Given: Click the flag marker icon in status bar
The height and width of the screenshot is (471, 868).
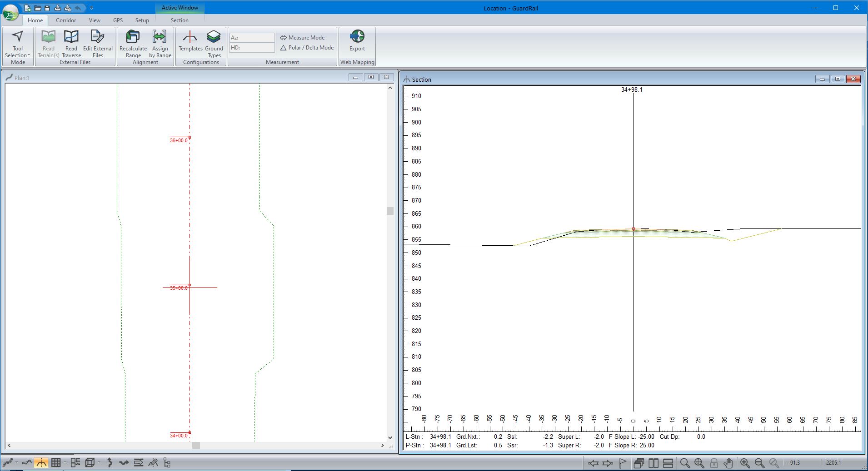Looking at the screenshot, I should click(623, 463).
